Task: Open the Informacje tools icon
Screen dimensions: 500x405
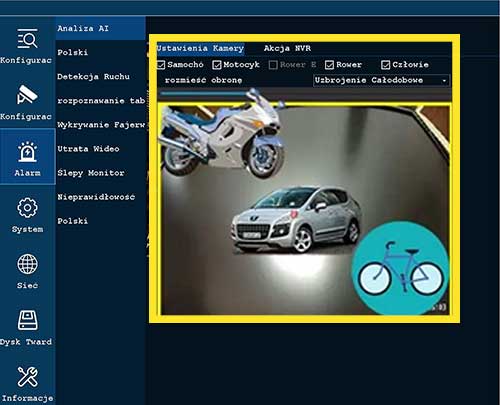Action: [27, 377]
